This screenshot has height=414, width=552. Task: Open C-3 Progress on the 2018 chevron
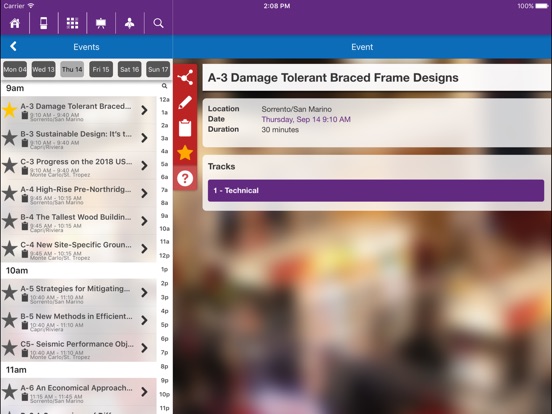[144, 165]
